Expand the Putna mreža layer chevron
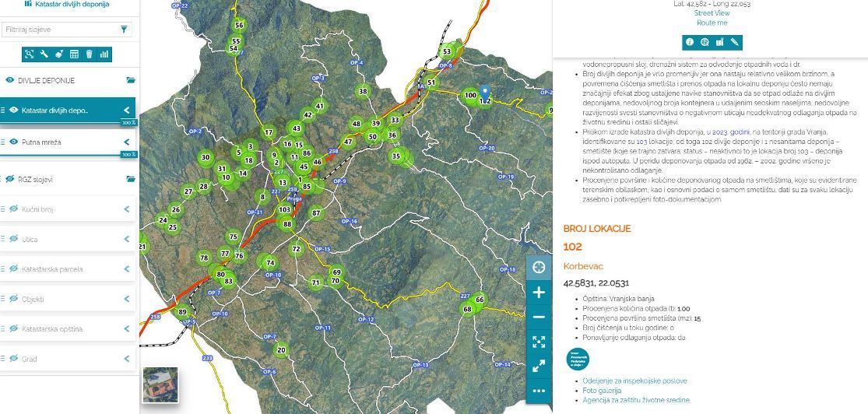This screenshot has width=868, height=414. [x=127, y=142]
